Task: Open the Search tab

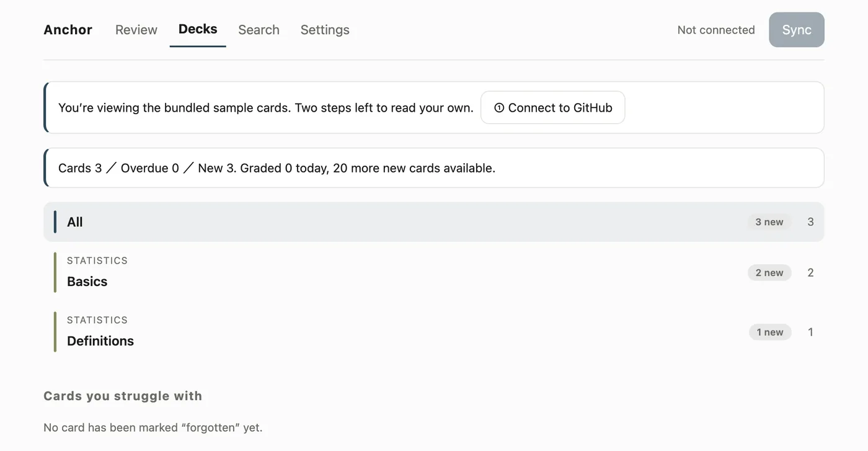Action: 259,30
